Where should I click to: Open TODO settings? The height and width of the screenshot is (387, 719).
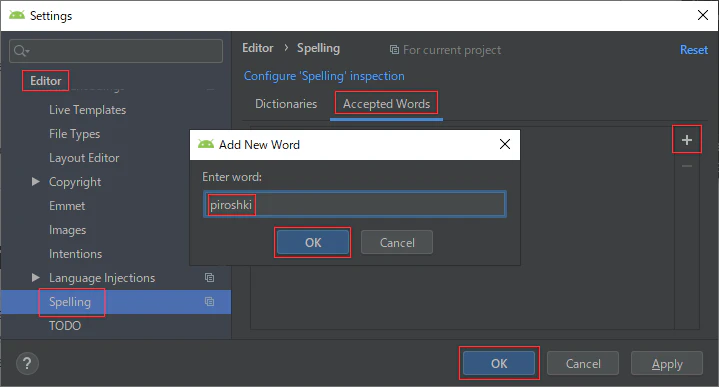click(x=65, y=326)
